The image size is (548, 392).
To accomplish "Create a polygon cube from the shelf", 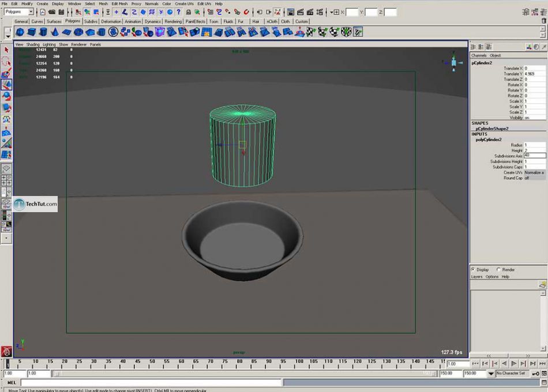I will coord(32,32).
